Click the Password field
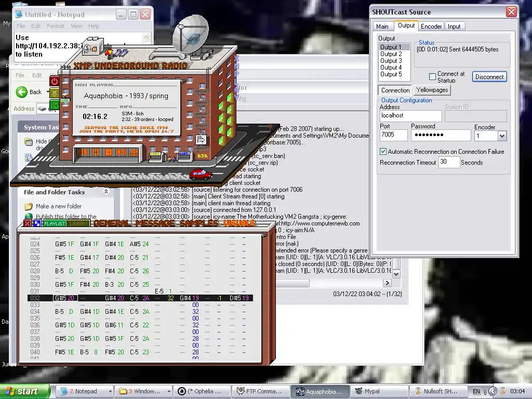The width and height of the screenshot is (532, 399). (441, 135)
